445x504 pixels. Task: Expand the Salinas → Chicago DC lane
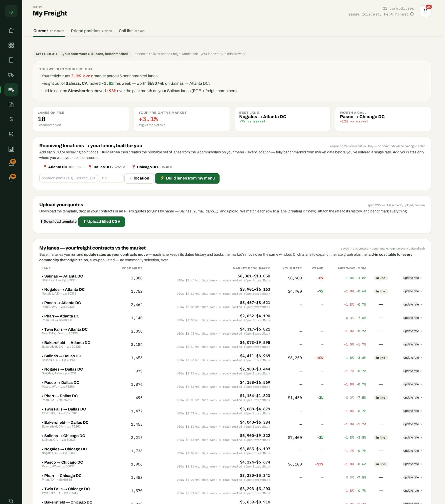[63, 436]
